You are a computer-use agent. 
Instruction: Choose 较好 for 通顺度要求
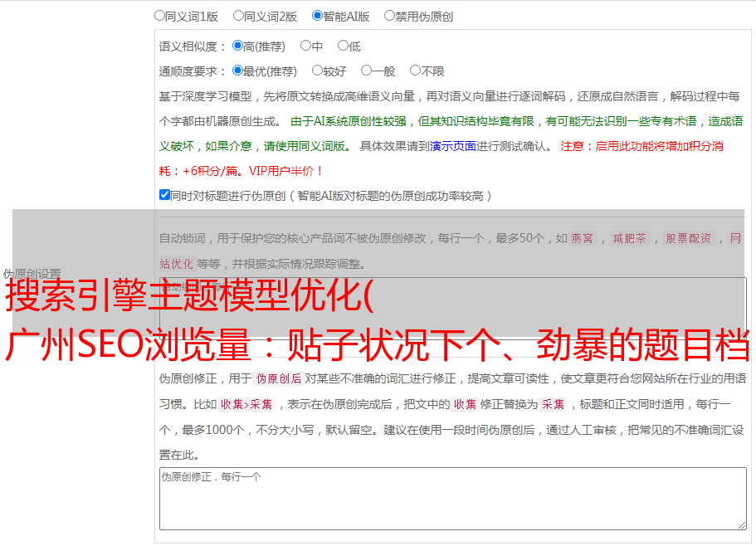click(x=317, y=71)
